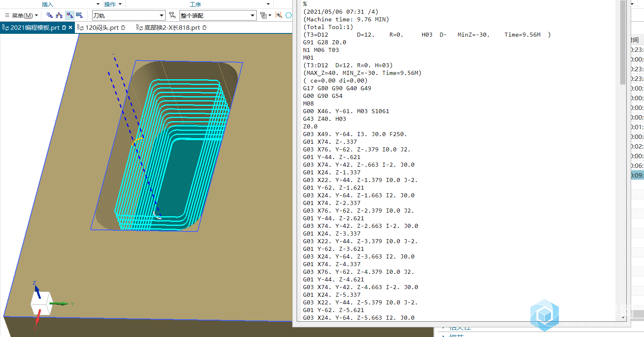644x337 pixels.
Task: Switch to machining method view icon
Action: point(79,15)
